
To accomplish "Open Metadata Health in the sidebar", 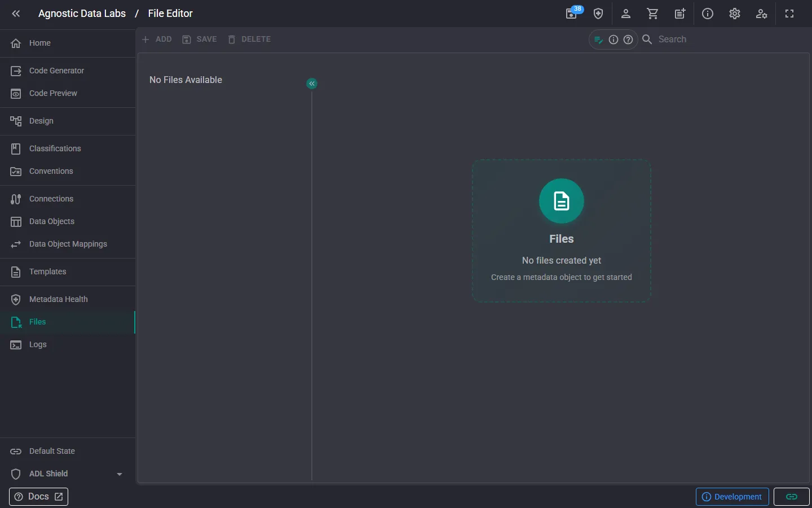I will [x=68, y=299].
